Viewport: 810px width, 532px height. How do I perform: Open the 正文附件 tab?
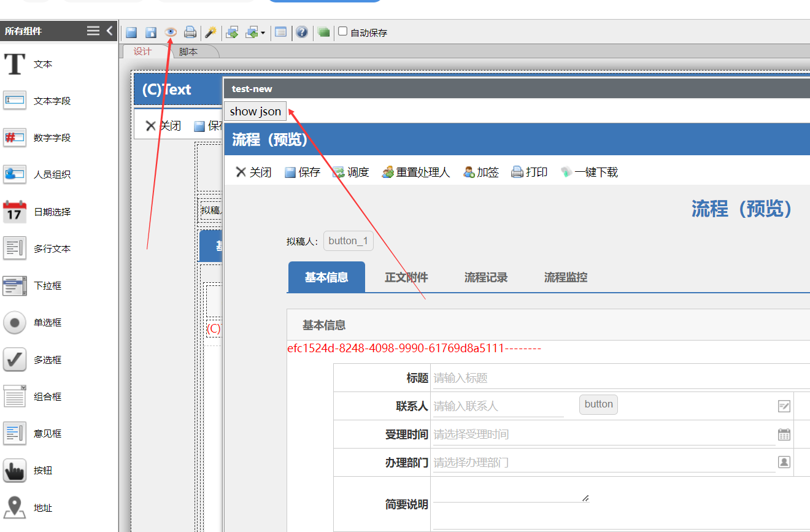pyautogui.click(x=406, y=277)
